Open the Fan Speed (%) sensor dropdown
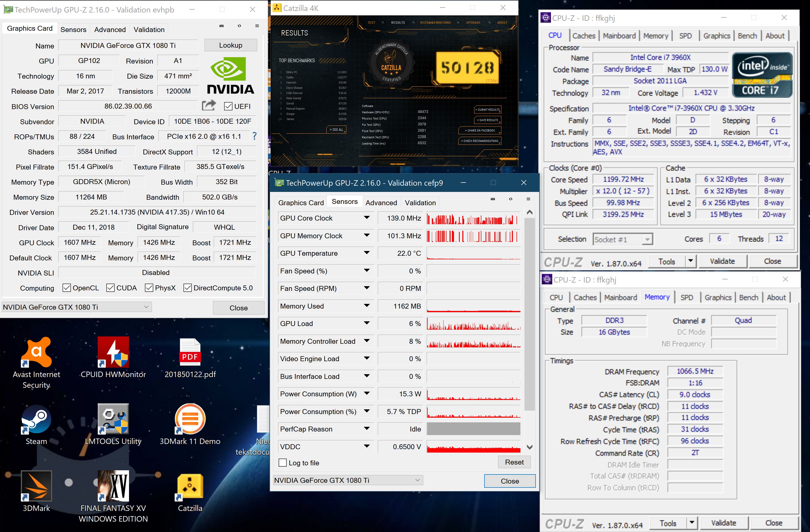The width and height of the screenshot is (810, 532). pyautogui.click(x=366, y=270)
